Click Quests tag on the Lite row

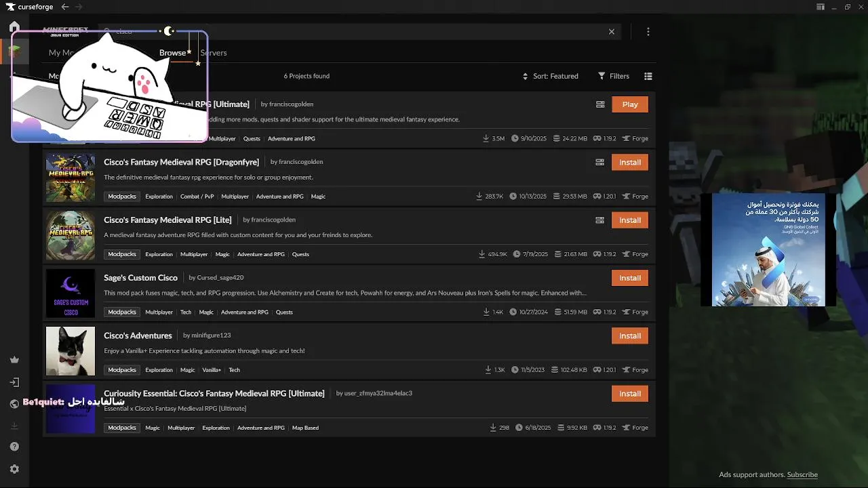(x=300, y=254)
